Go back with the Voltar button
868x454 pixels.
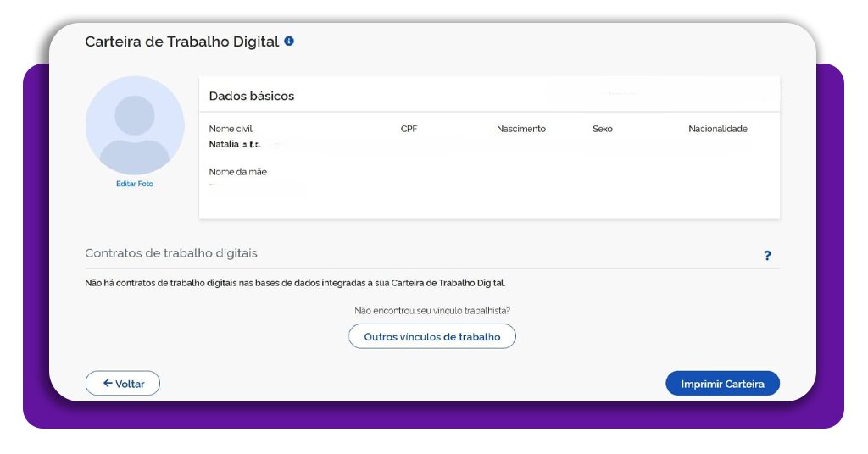coord(123,383)
